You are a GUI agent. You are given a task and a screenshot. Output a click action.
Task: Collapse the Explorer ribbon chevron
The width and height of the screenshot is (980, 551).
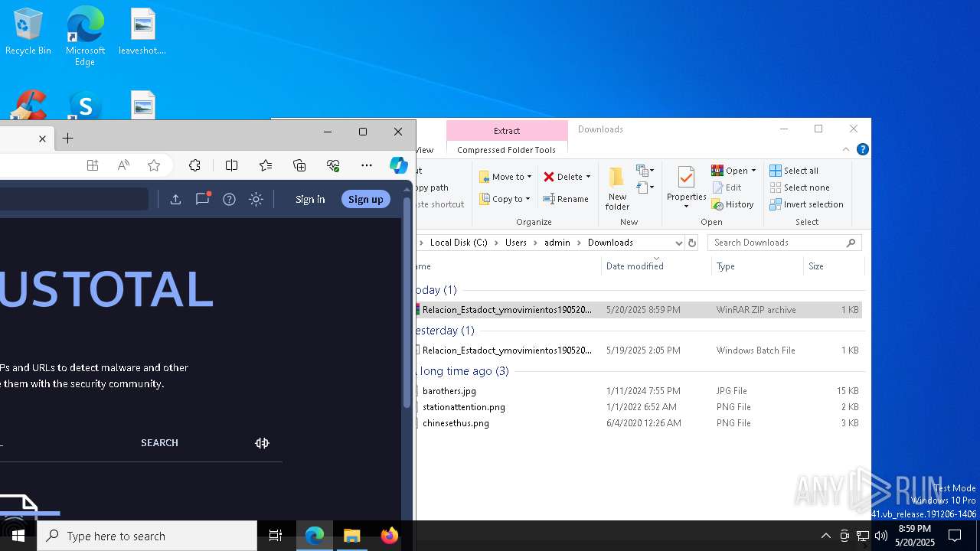[846, 150]
